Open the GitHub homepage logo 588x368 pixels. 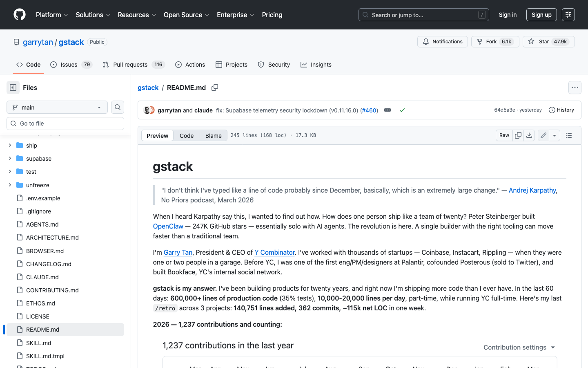(20, 15)
